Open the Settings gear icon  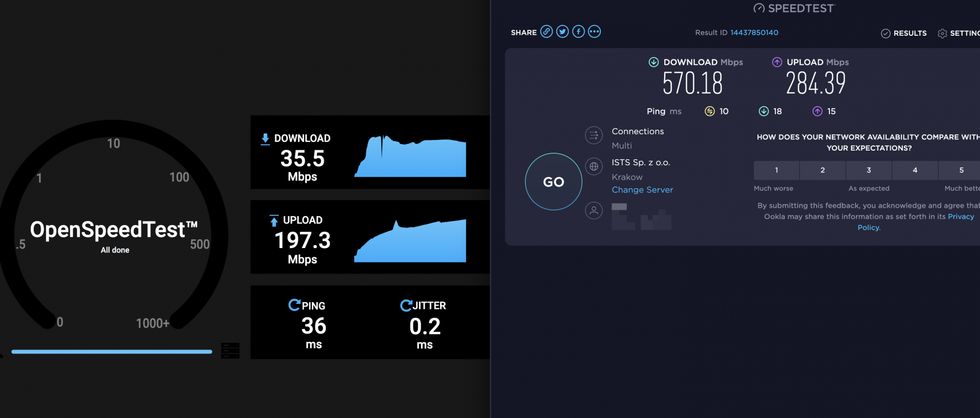(x=942, y=33)
